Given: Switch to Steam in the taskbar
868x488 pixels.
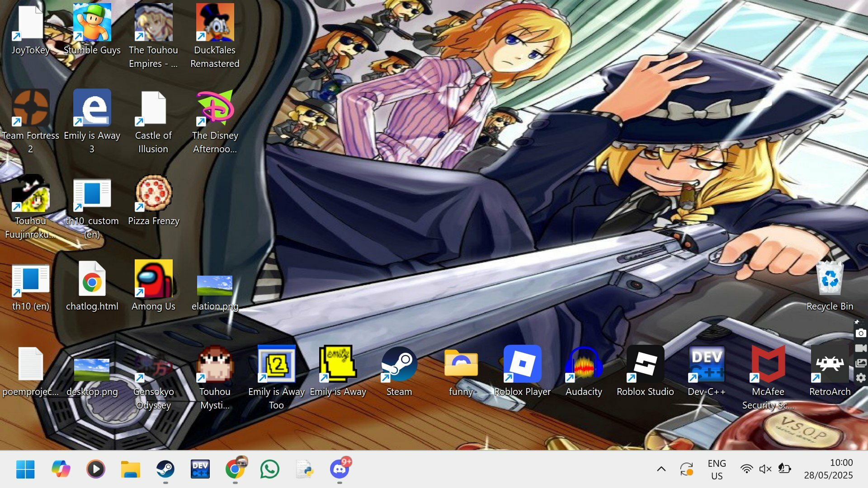Looking at the screenshot, I should click(x=165, y=469).
